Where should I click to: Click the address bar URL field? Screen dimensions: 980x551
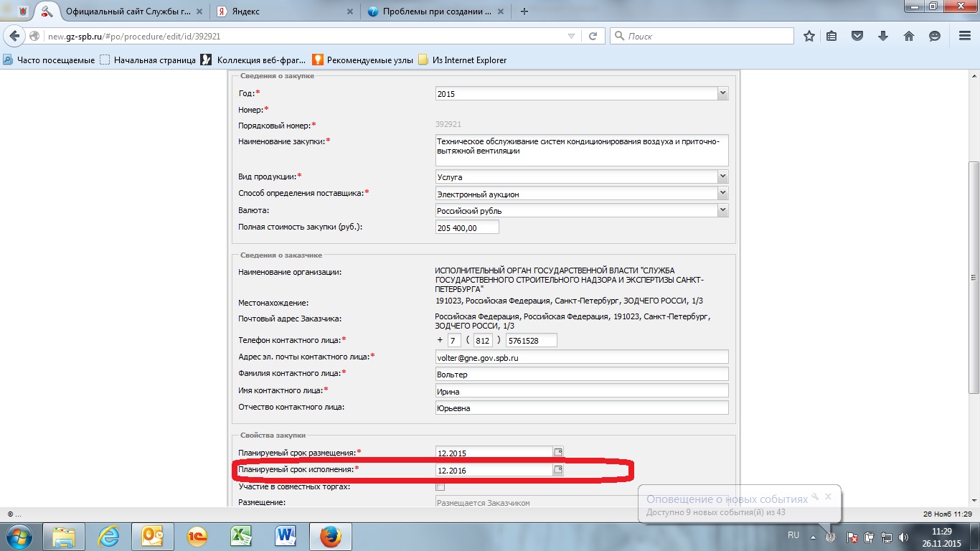pos(305,36)
